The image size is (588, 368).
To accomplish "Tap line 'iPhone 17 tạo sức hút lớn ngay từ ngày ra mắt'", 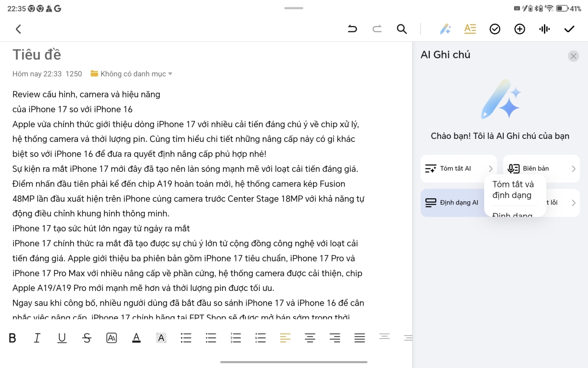I will 101,228.
